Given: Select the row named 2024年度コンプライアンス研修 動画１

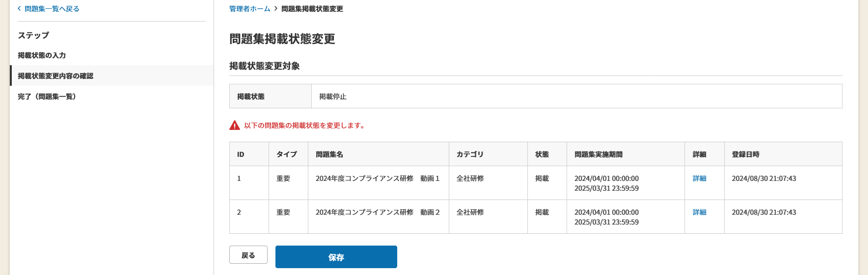Looking at the screenshot, I should pos(536,183).
